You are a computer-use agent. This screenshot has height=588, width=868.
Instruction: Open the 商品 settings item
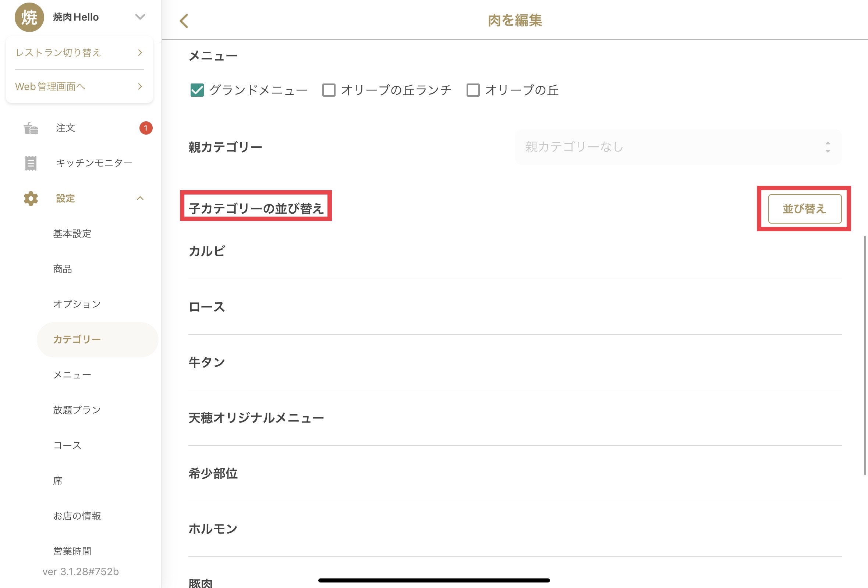point(63,269)
